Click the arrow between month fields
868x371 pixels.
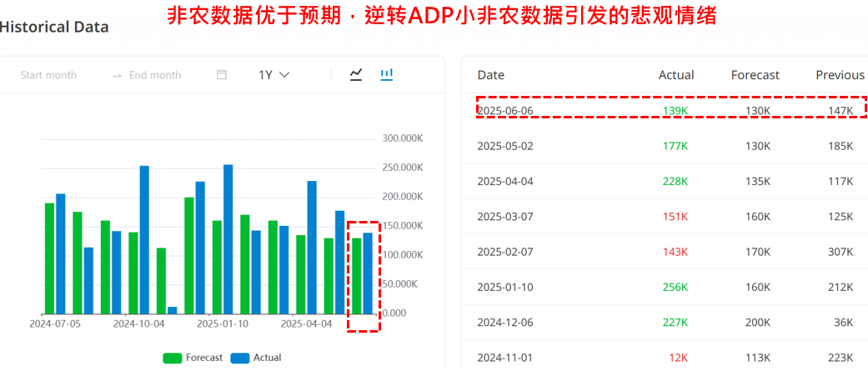[x=117, y=75]
